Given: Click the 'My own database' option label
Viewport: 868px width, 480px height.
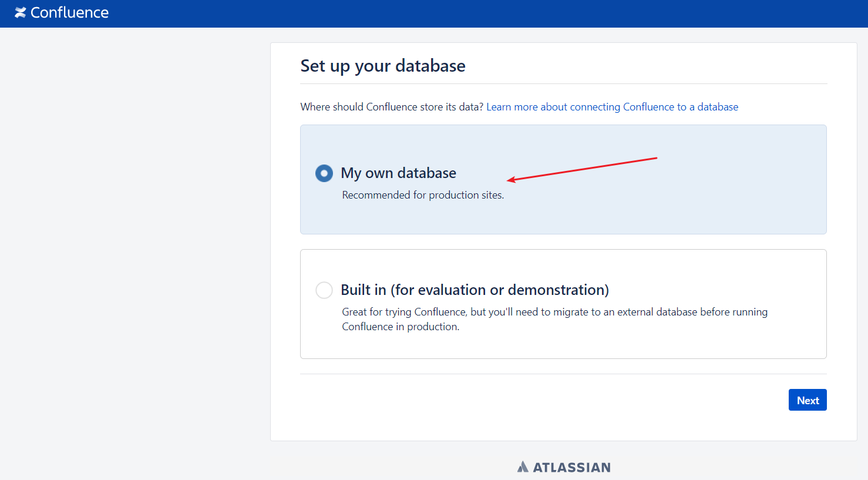Looking at the screenshot, I should [398, 173].
